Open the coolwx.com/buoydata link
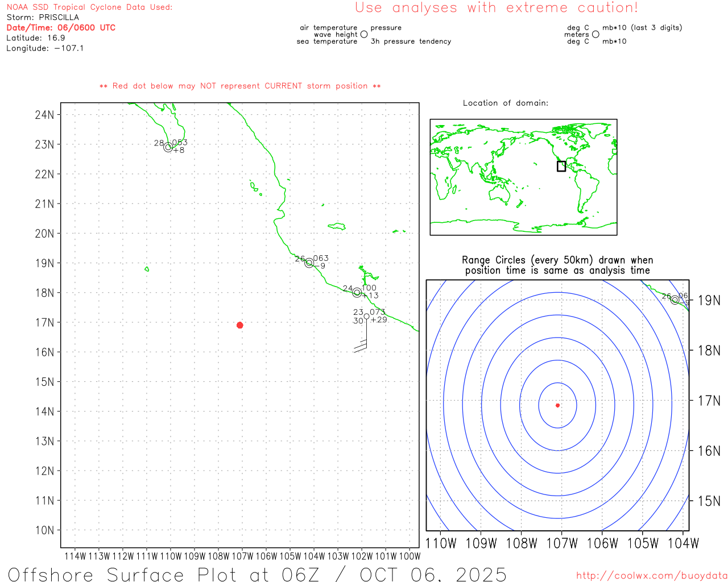Viewport: 728px width, 582px height. point(652,576)
